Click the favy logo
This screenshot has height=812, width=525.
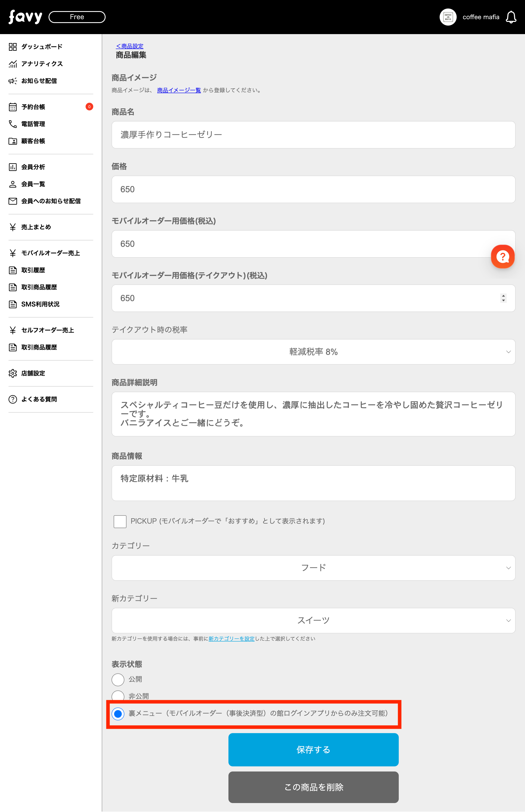[x=25, y=17]
